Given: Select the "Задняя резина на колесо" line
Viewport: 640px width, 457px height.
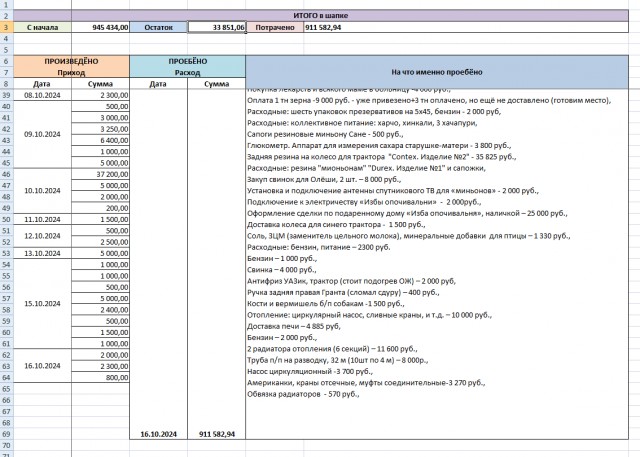Looking at the screenshot, I should click(x=382, y=157).
